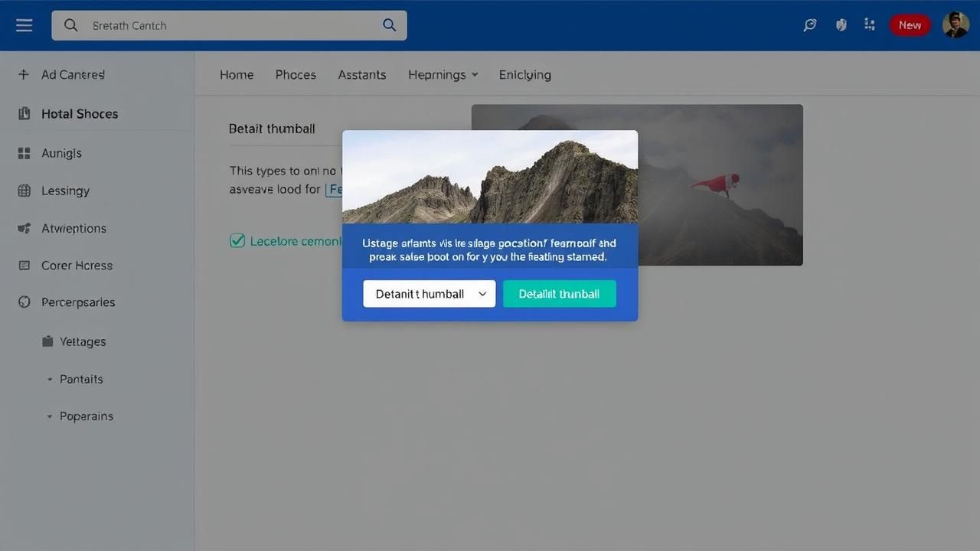This screenshot has height=551, width=980.
Task: Click the red New button
Action: tap(910, 25)
